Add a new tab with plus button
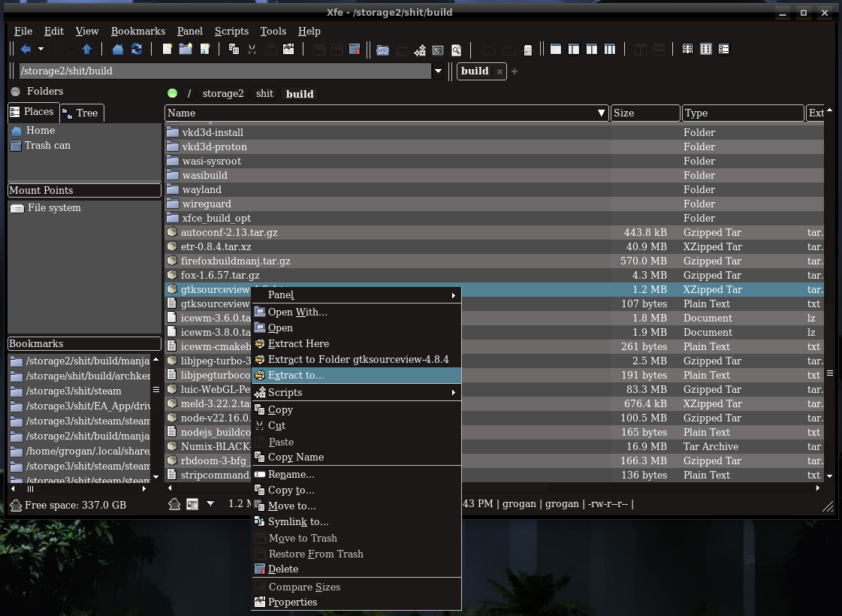This screenshot has height=616, width=842. (x=515, y=71)
